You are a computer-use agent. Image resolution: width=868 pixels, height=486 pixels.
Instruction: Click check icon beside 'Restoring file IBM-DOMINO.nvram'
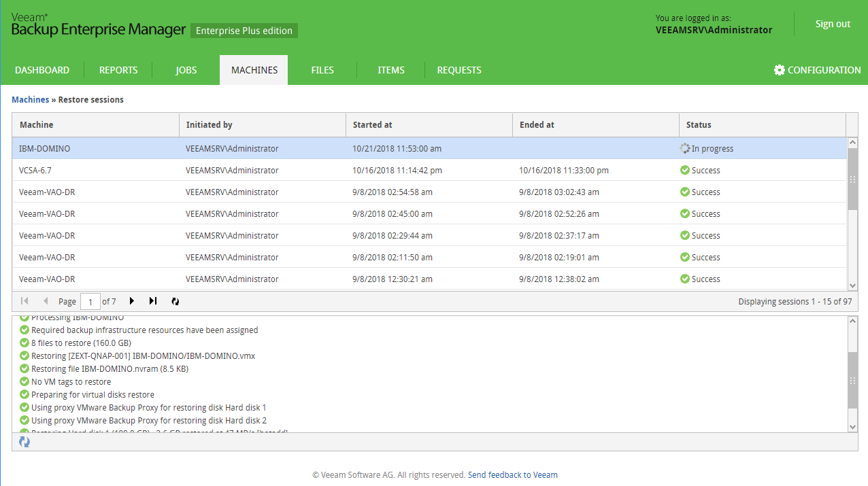(x=24, y=368)
